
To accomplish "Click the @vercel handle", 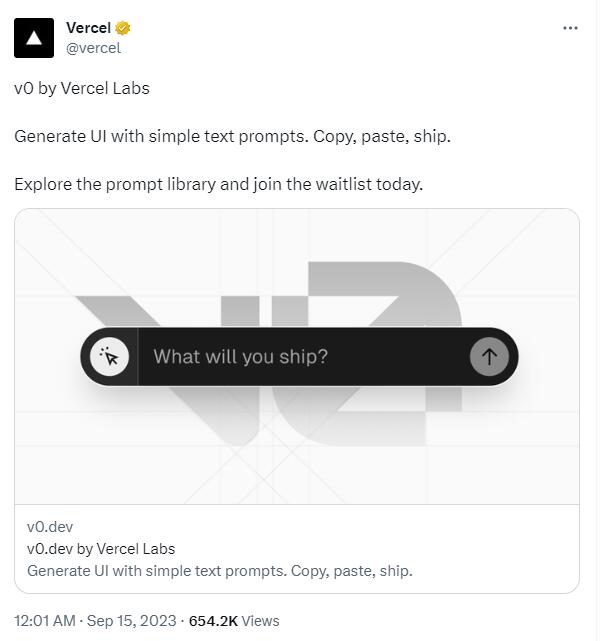I will click(x=93, y=47).
